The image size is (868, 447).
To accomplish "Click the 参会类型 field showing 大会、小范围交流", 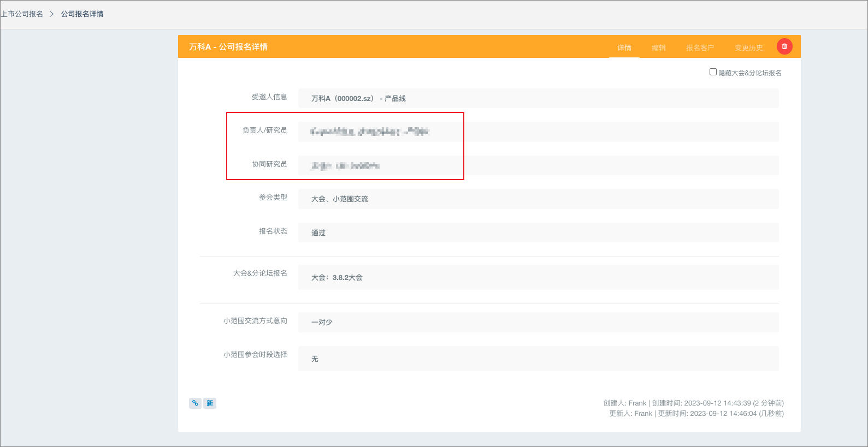I will (x=538, y=199).
